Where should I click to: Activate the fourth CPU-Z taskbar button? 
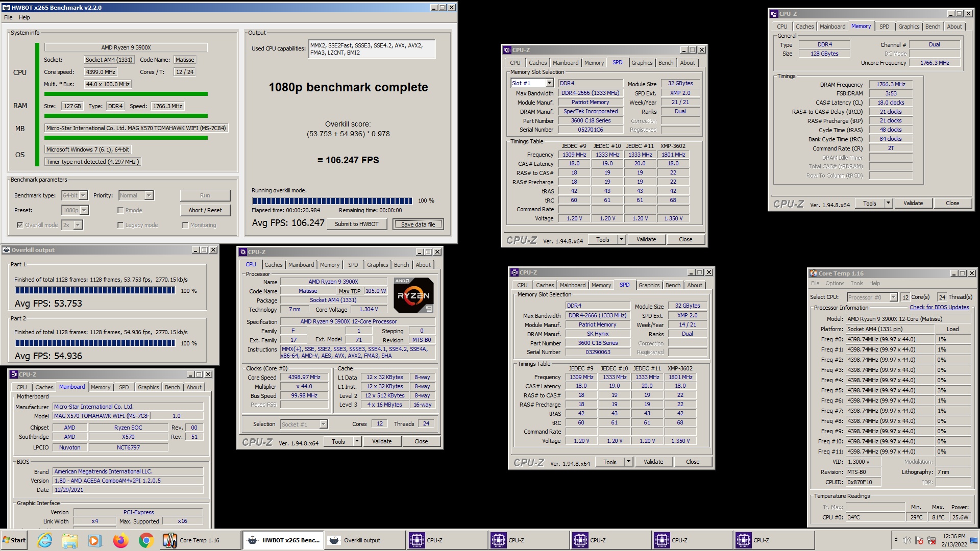pyautogui.click(x=691, y=540)
